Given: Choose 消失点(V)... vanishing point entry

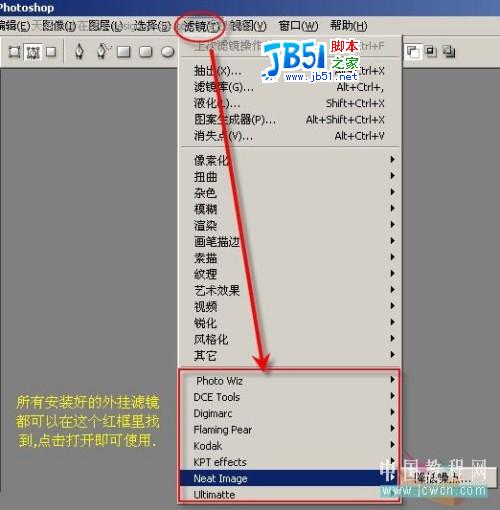Looking at the screenshot, I should point(290,136).
